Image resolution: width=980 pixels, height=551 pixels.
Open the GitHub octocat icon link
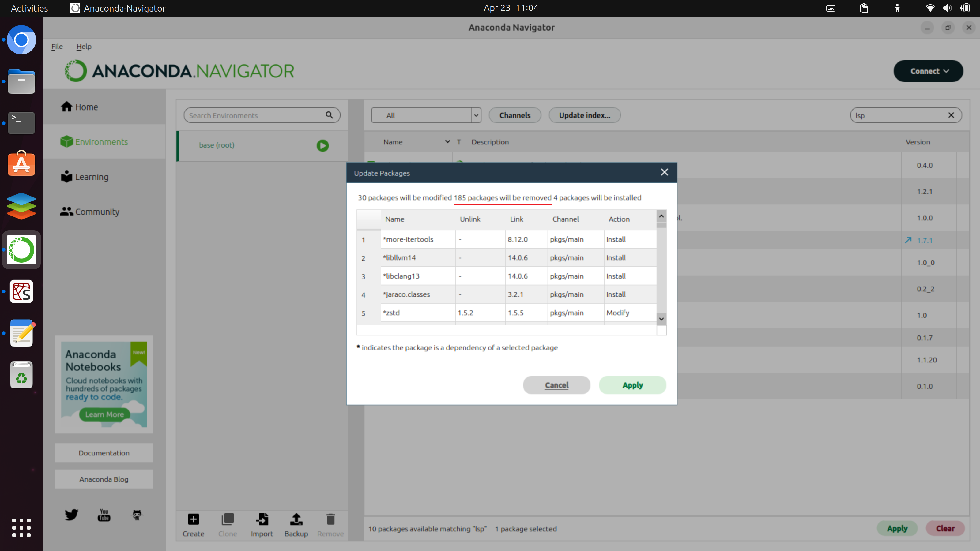(x=137, y=515)
